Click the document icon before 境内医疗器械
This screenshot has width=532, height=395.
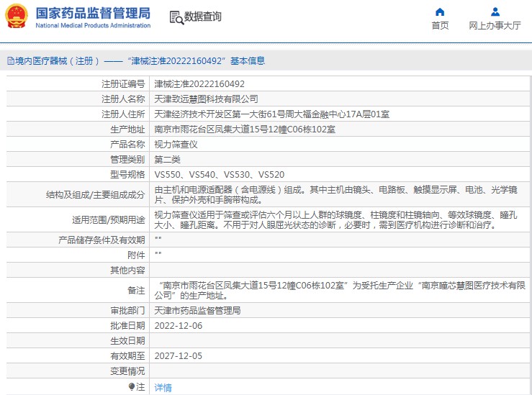(x=11, y=61)
